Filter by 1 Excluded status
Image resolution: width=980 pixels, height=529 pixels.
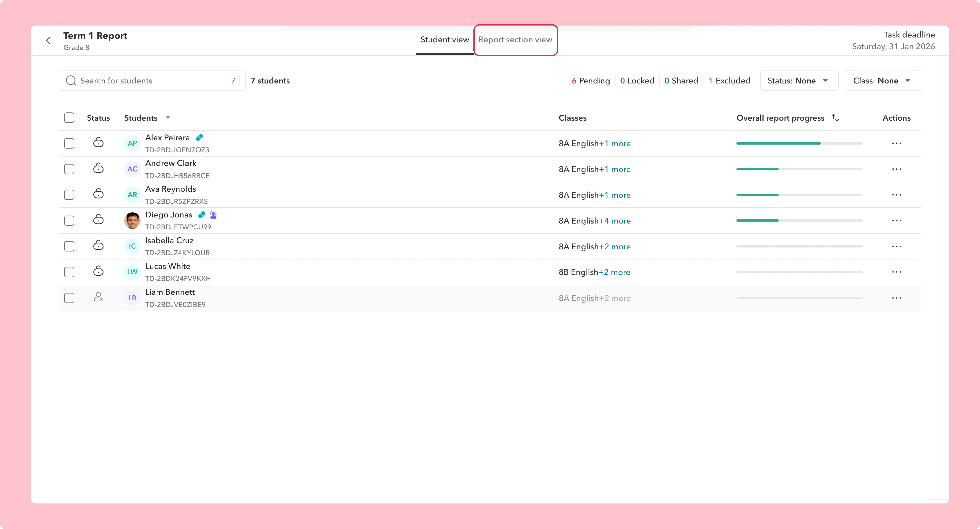pos(729,81)
